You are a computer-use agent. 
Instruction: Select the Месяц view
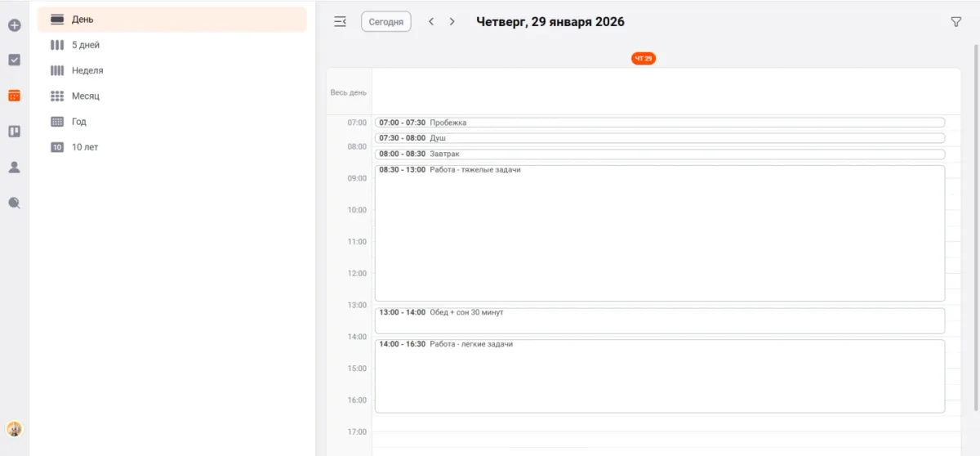click(86, 96)
